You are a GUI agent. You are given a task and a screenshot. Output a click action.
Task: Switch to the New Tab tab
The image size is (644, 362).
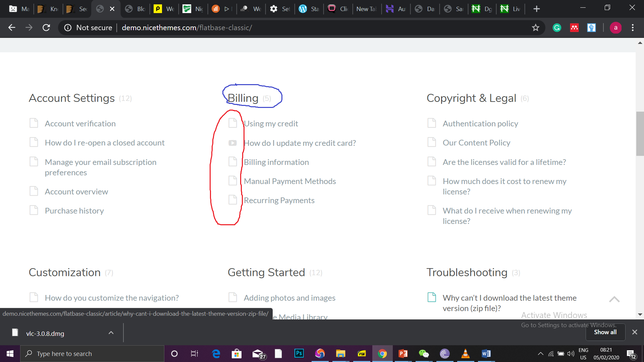coord(366,9)
